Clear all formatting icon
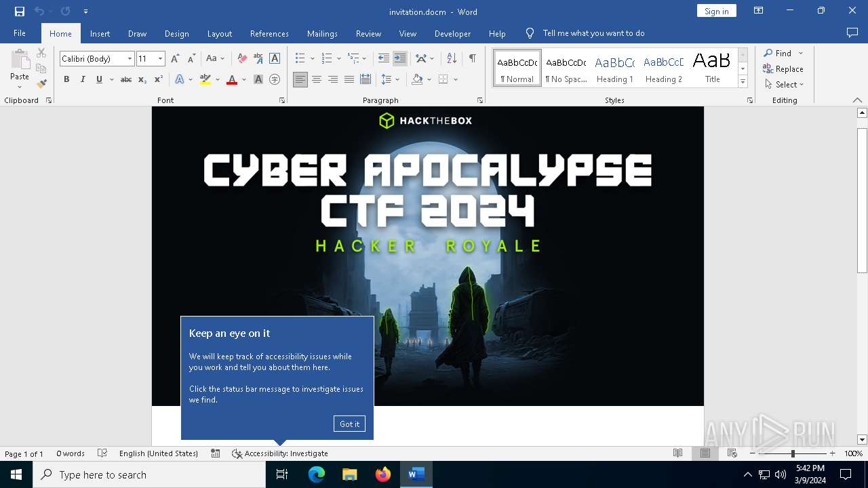This screenshot has height=488, width=868. [x=242, y=59]
